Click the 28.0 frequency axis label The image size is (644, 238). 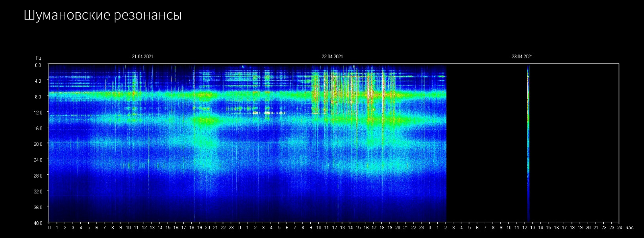point(38,175)
